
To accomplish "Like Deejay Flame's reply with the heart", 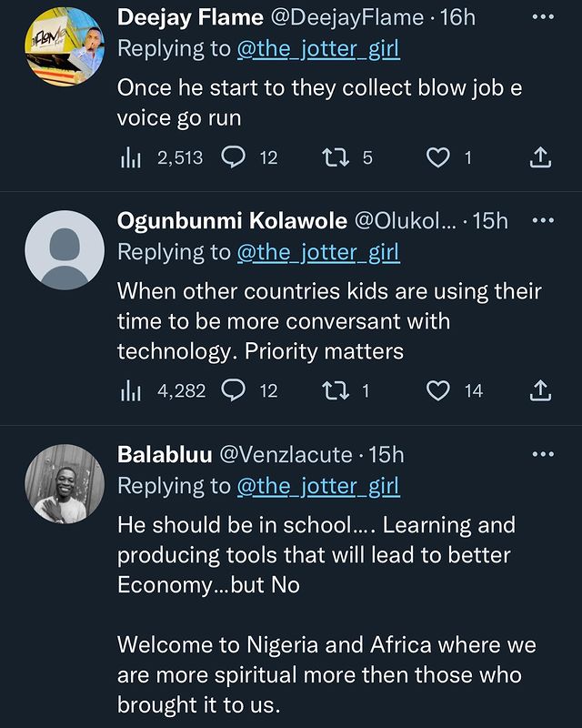I will tap(438, 157).
